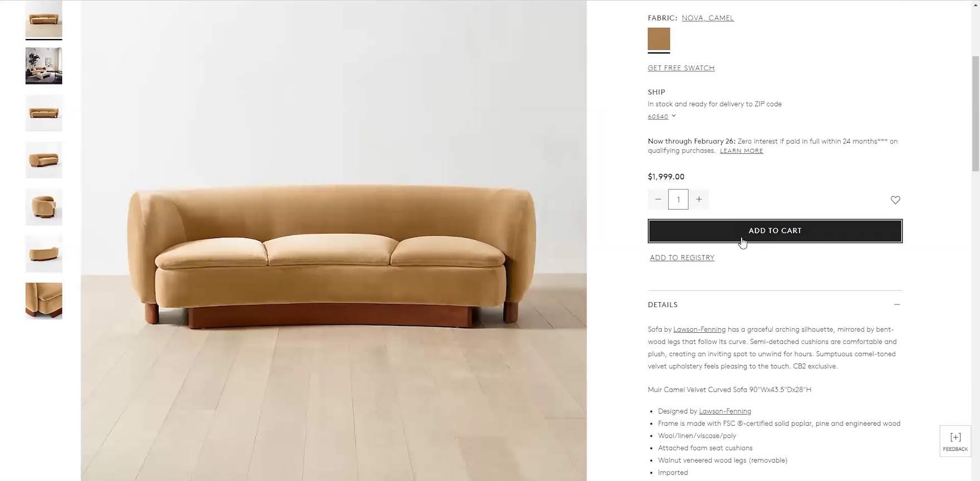Viewport: 980px width, 481px height.
Task: Click the quantity input field
Action: pos(678,200)
